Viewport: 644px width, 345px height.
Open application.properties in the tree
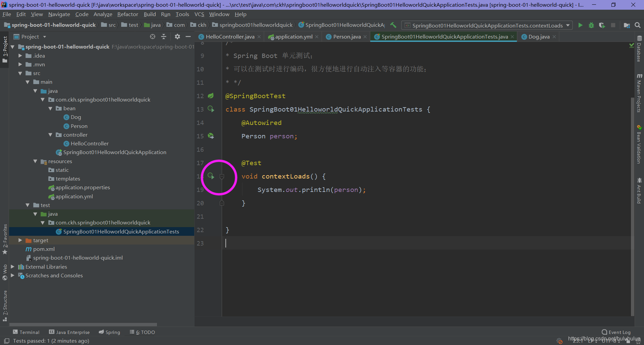83,188
